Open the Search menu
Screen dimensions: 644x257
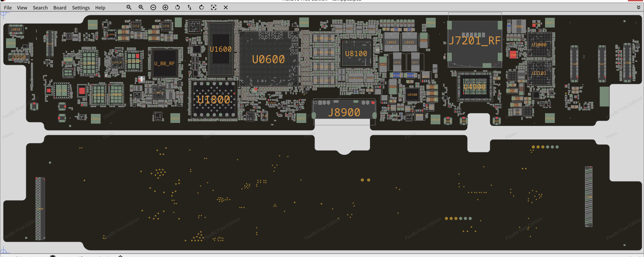(40, 8)
